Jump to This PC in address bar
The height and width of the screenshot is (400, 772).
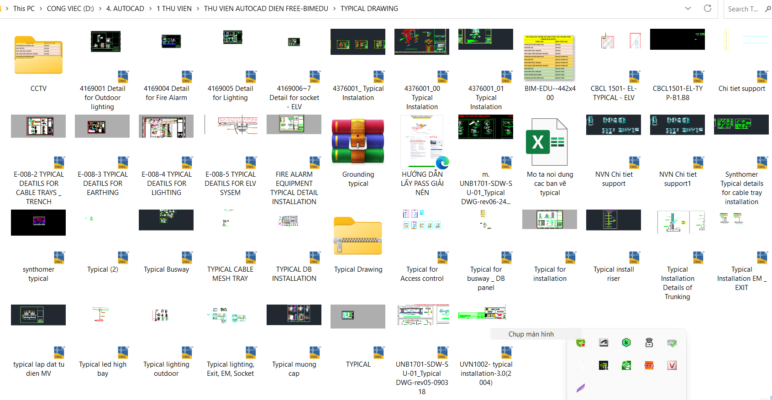click(23, 8)
